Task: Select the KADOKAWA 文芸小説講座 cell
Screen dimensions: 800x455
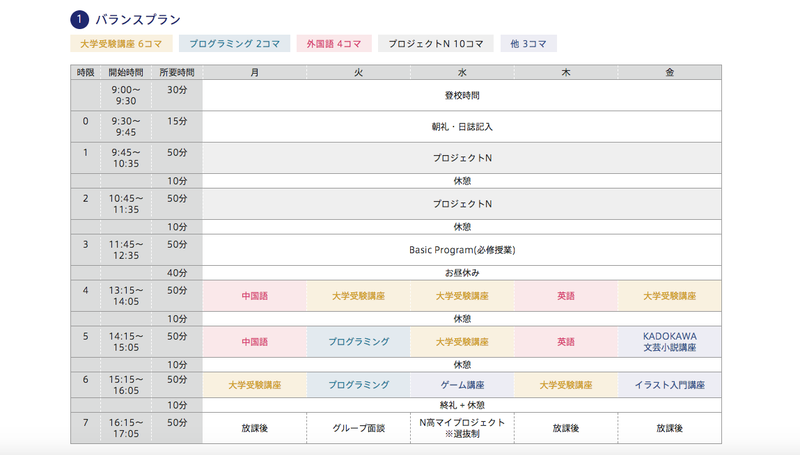Action: (x=669, y=341)
